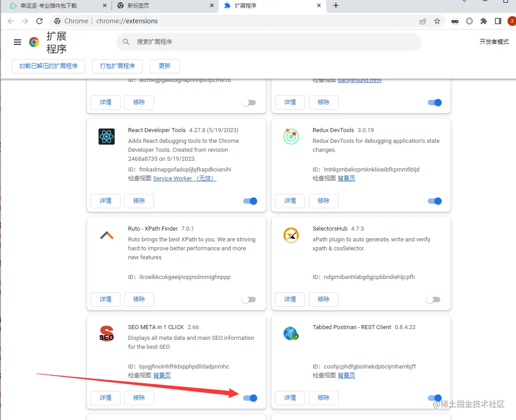Viewport: 516px width, 420px height.
Task: Bookmark this page with the star icon
Action: tap(437, 21)
